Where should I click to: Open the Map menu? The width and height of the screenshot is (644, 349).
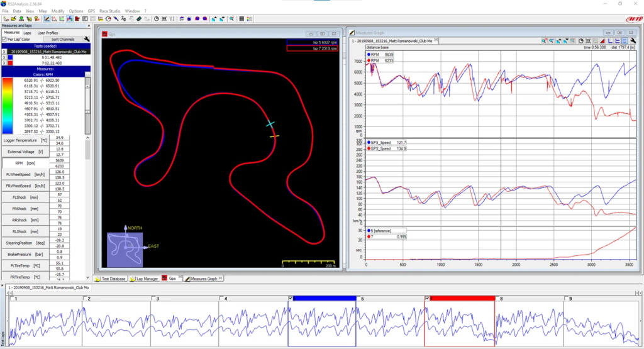(43, 11)
